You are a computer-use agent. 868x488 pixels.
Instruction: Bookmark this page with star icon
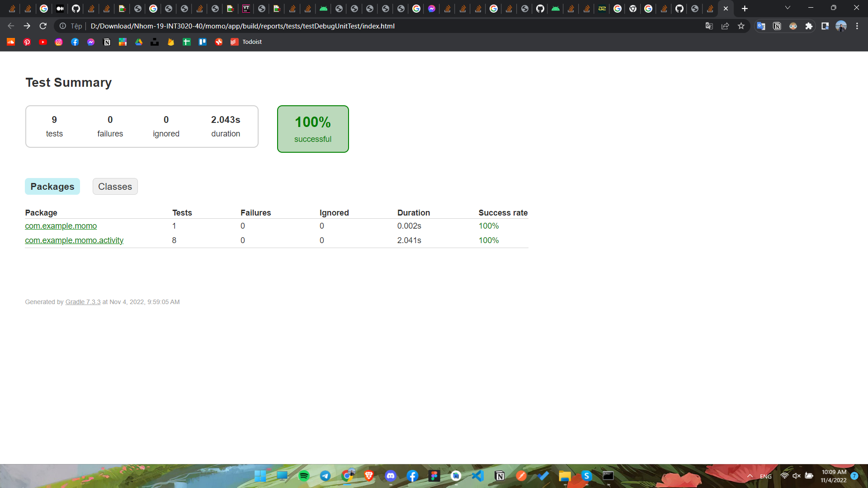click(741, 26)
